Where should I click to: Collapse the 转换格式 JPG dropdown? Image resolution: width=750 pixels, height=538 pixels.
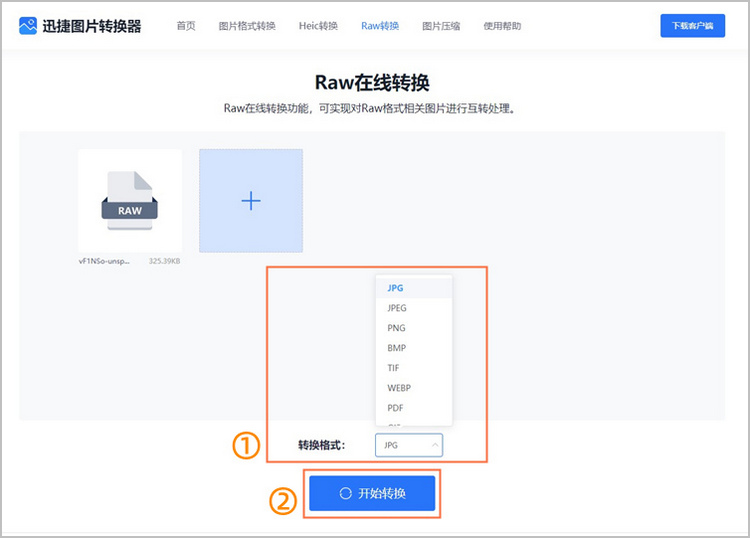point(409,445)
